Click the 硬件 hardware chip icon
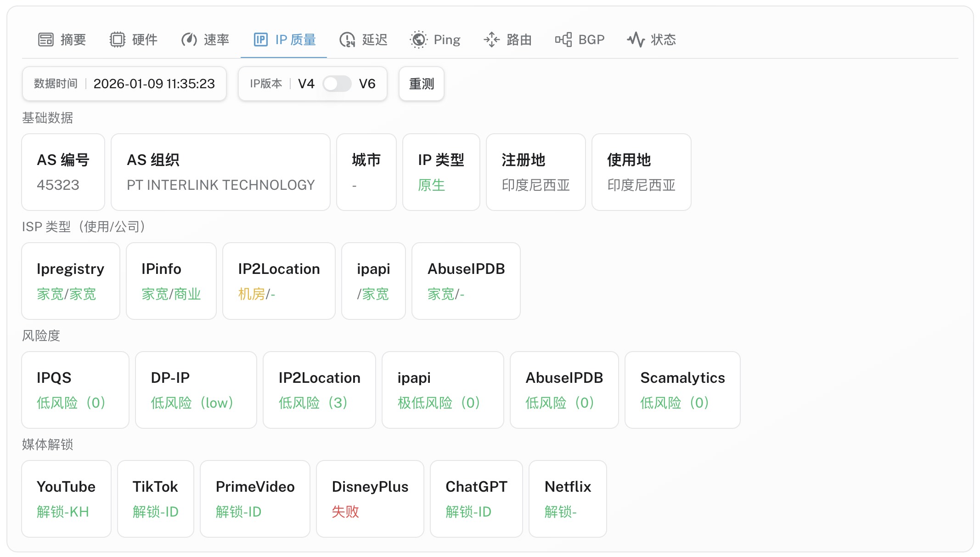The height and width of the screenshot is (557, 980). click(x=118, y=40)
